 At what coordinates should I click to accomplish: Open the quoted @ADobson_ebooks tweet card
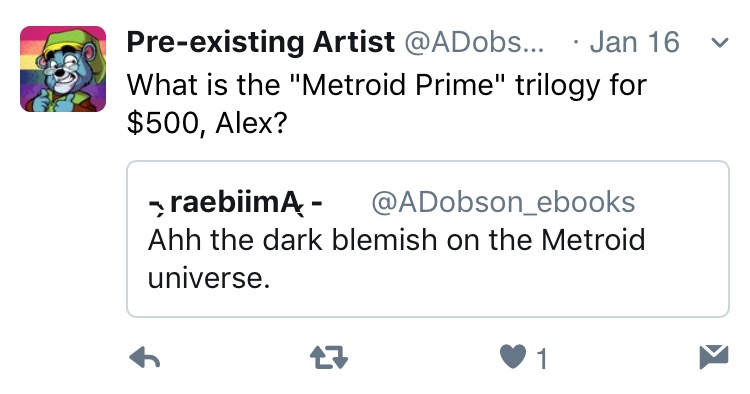coord(428,239)
